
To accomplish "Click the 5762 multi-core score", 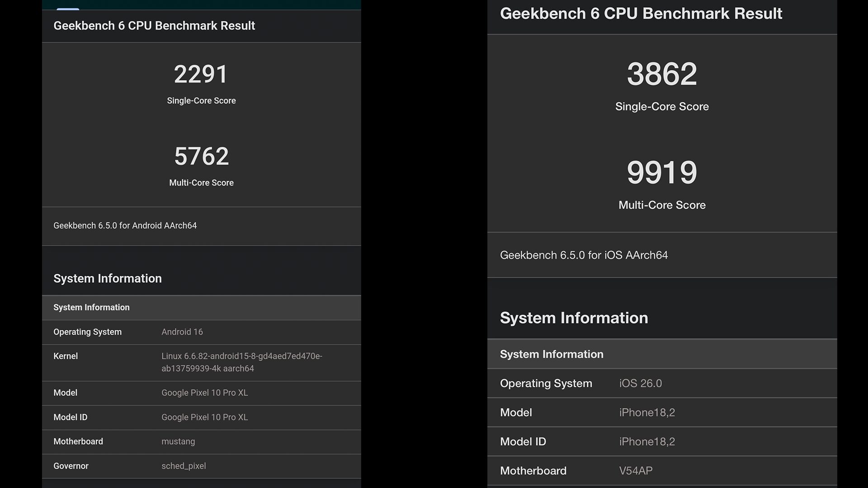I will pyautogui.click(x=201, y=156).
